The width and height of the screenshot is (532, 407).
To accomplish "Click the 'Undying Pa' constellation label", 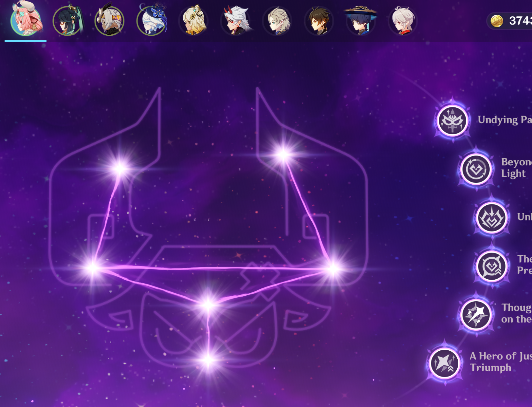I will 504,120.
